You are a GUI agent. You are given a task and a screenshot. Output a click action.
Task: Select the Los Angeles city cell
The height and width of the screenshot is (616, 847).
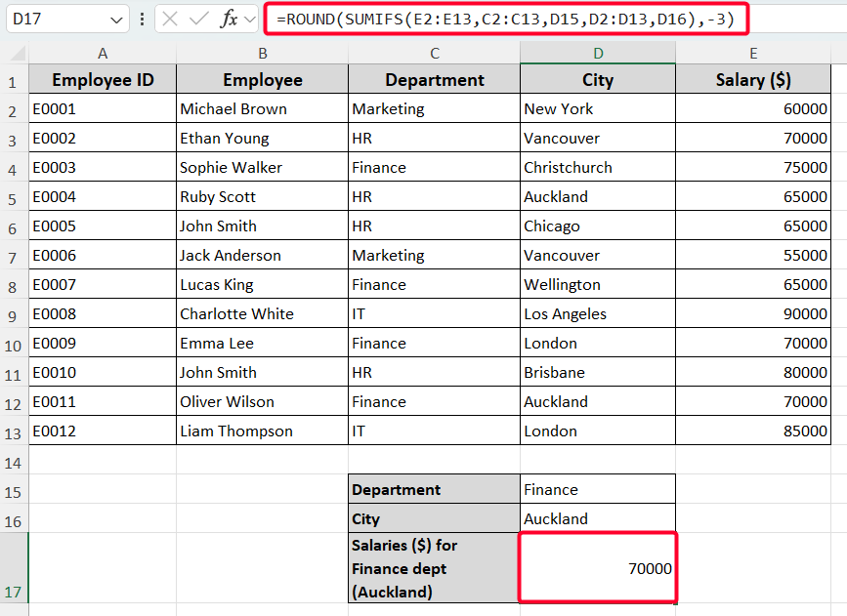click(597, 314)
